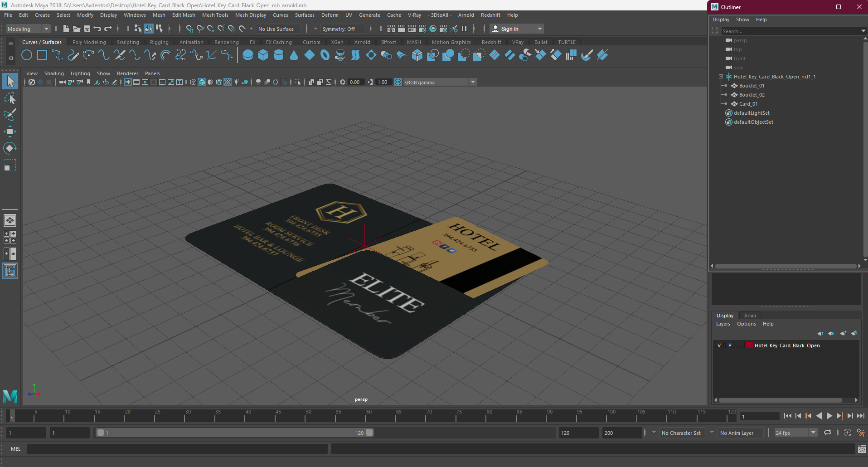This screenshot has height=467, width=868.
Task: Toggle playback P of Hotel_Key_Card_Black_Open layer
Action: [730, 345]
